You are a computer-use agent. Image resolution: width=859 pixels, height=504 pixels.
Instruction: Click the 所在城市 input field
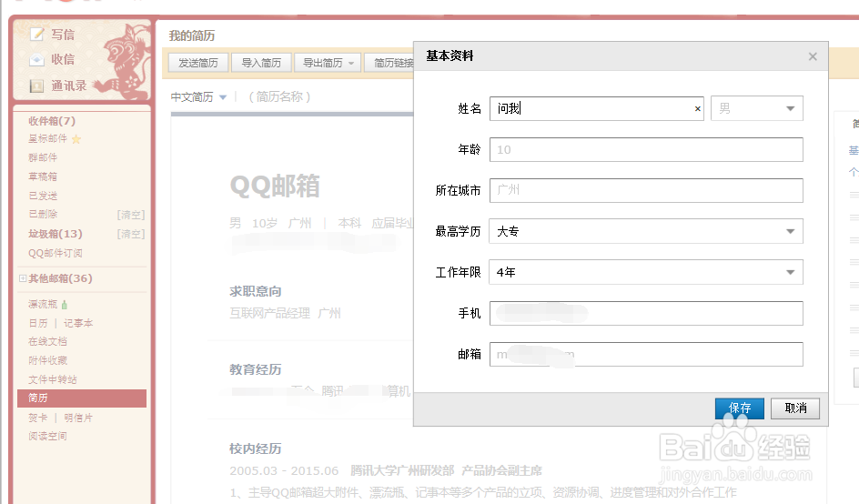point(646,190)
